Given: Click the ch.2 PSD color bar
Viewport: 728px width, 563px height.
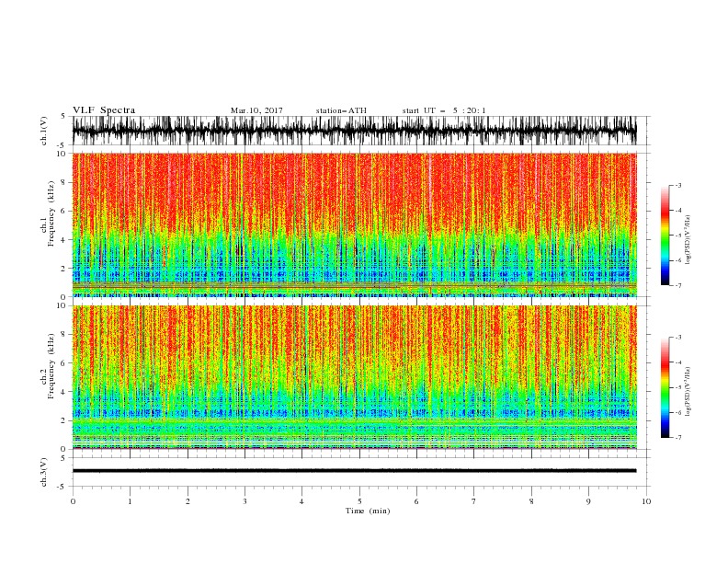Looking at the screenshot, I should click(665, 387).
